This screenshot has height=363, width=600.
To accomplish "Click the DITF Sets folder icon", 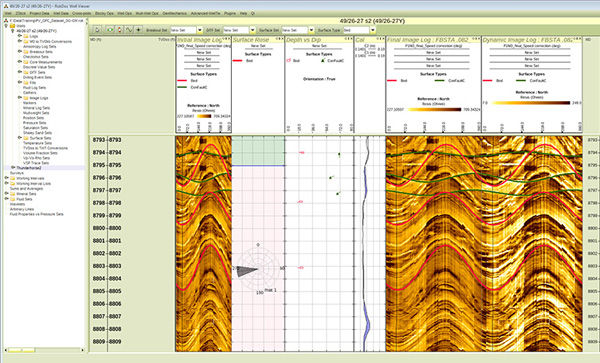I will pyautogui.click(x=26, y=72).
